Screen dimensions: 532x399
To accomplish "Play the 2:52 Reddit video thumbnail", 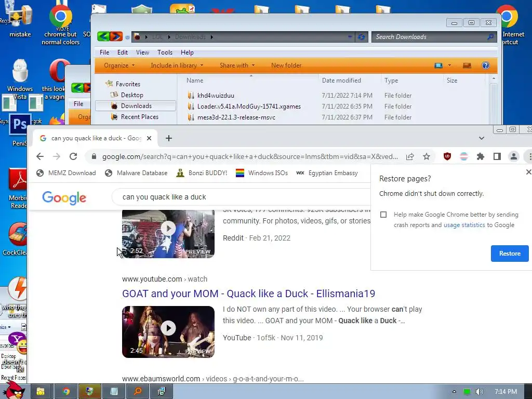I will point(168,234).
